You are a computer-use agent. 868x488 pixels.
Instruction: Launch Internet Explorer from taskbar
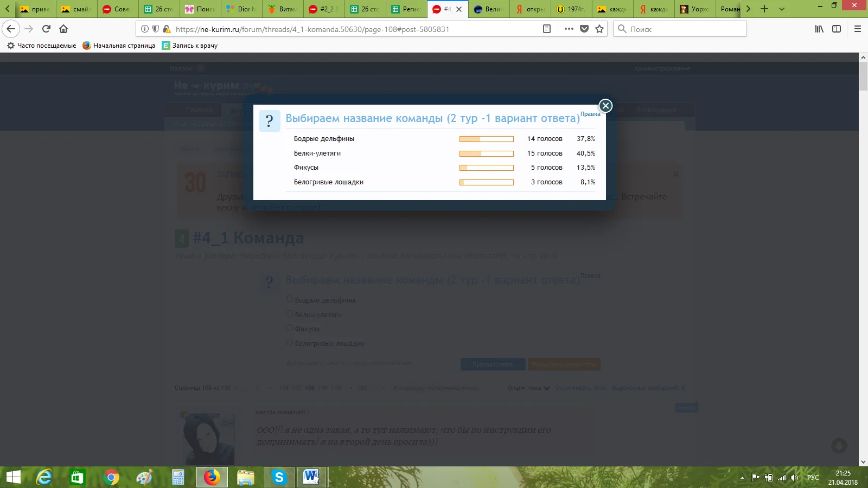click(x=44, y=477)
